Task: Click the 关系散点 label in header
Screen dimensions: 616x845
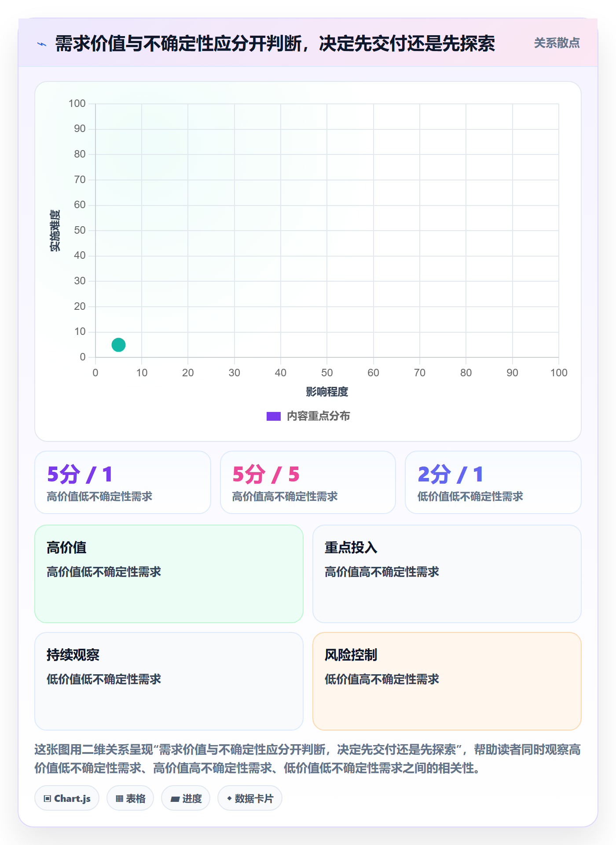Action: [x=557, y=43]
